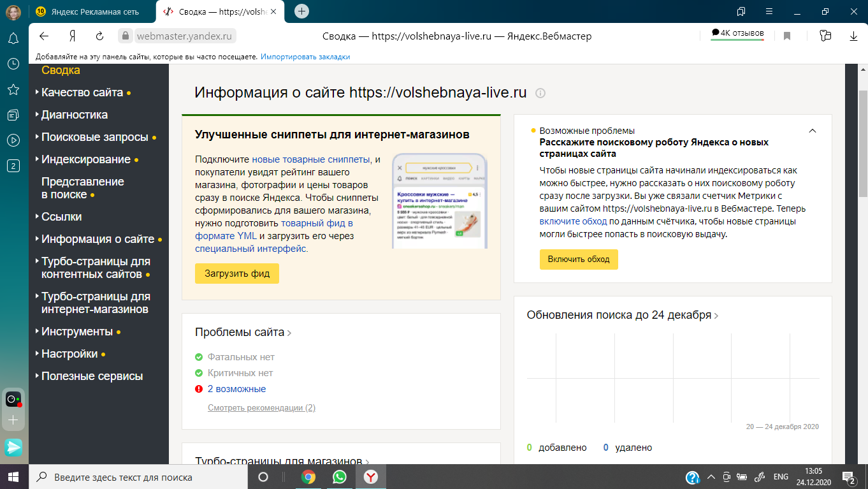The height and width of the screenshot is (489, 868).
Task: Open the tab counter showing 2
Action: [x=13, y=166]
